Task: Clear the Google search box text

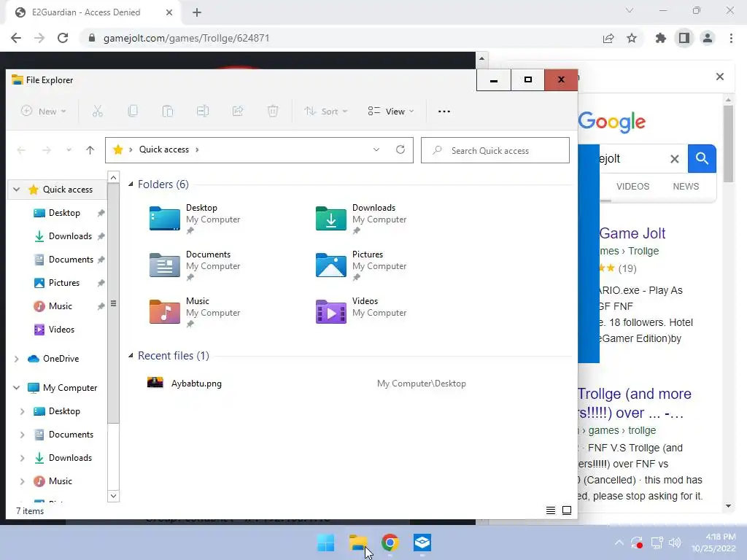Action: [x=675, y=158]
